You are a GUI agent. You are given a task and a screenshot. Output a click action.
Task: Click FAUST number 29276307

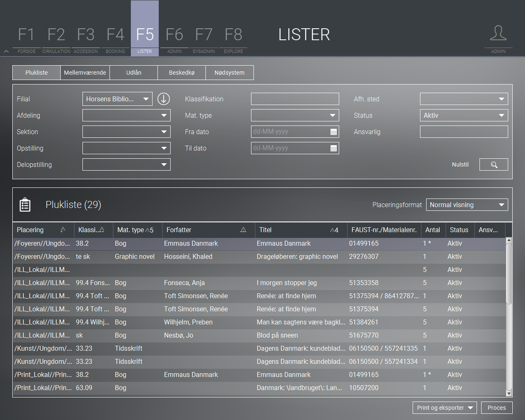(x=364, y=256)
